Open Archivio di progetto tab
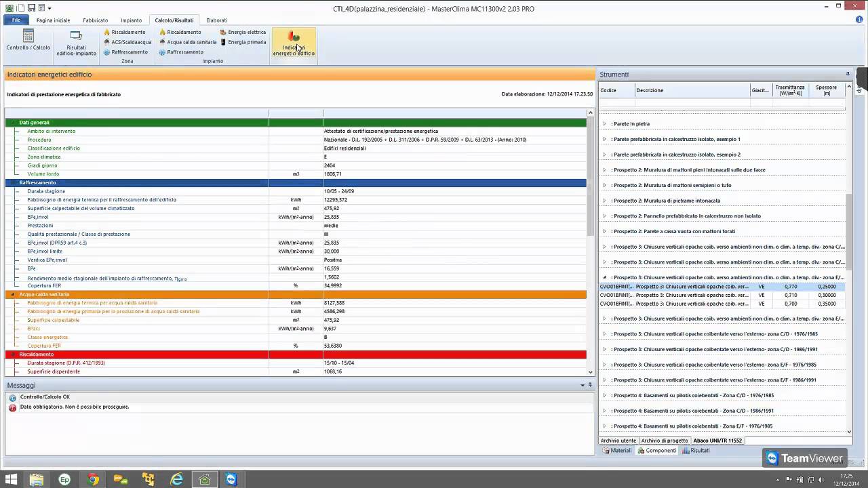The image size is (868, 488). [665, 441]
